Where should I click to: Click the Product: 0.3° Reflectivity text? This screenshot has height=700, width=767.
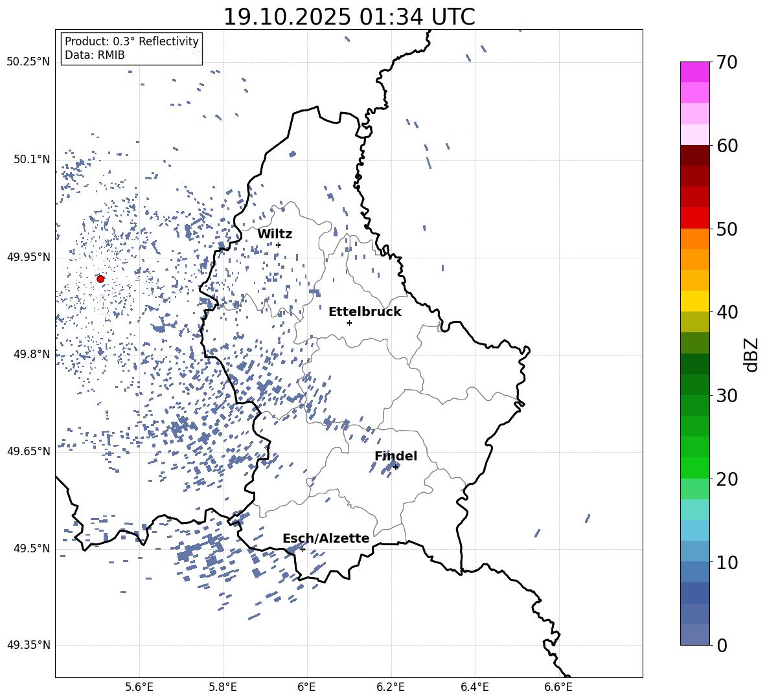pos(132,41)
